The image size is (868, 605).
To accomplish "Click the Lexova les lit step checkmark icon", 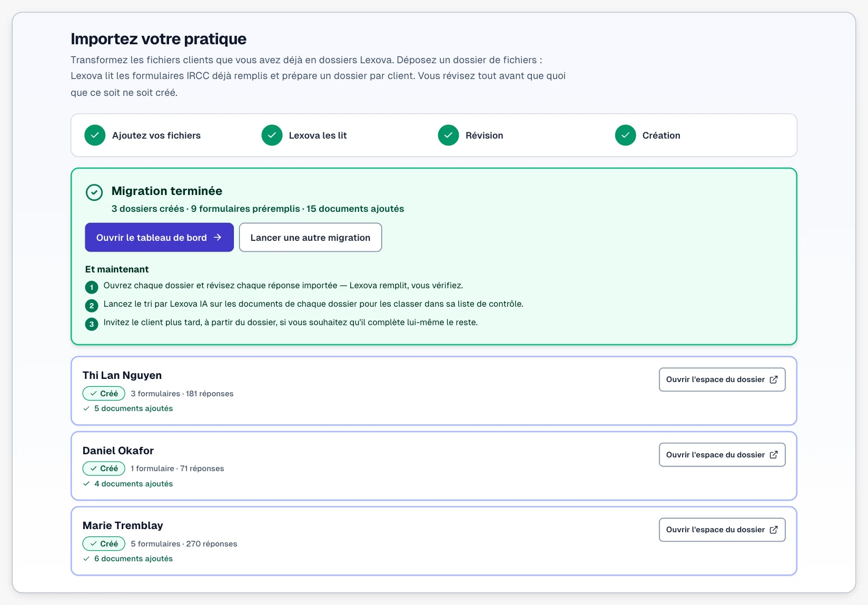I will (x=272, y=135).
